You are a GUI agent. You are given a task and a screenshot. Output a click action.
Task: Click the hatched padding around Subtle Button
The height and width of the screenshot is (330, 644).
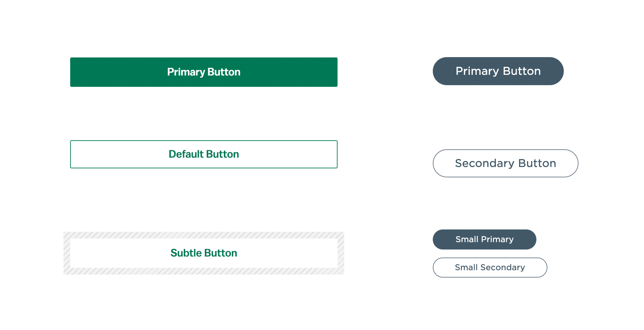(x=204, y=235)
